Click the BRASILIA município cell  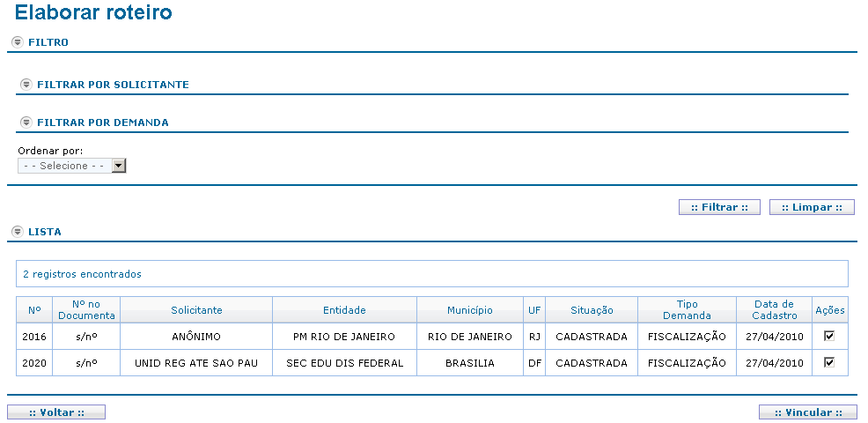coord(470,363)
